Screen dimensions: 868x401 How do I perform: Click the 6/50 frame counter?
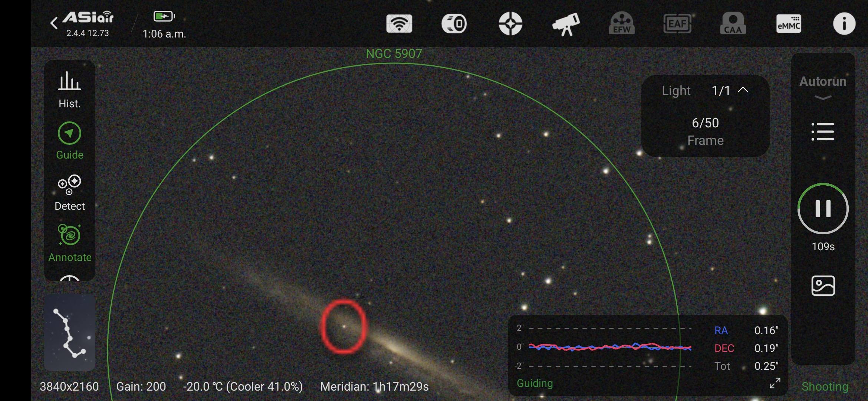pyautogui.click(x=705, y=123)
